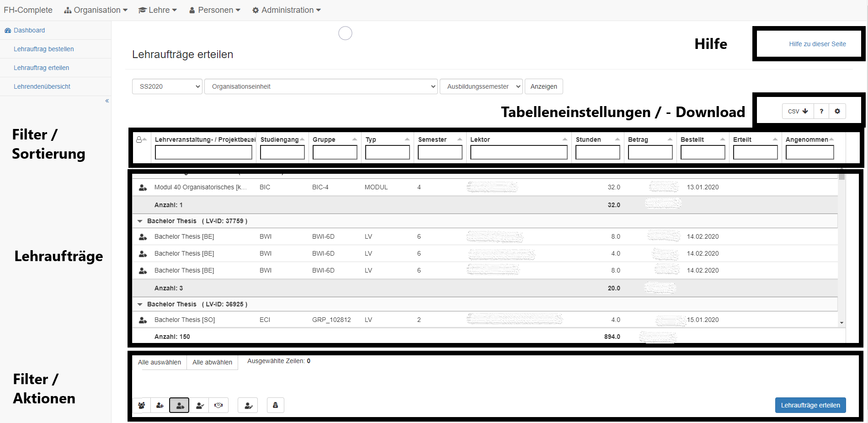This screenshot has width=868, height=423.
Task: Click the group-of-users filter icon
Action: [x=142, y=405]
